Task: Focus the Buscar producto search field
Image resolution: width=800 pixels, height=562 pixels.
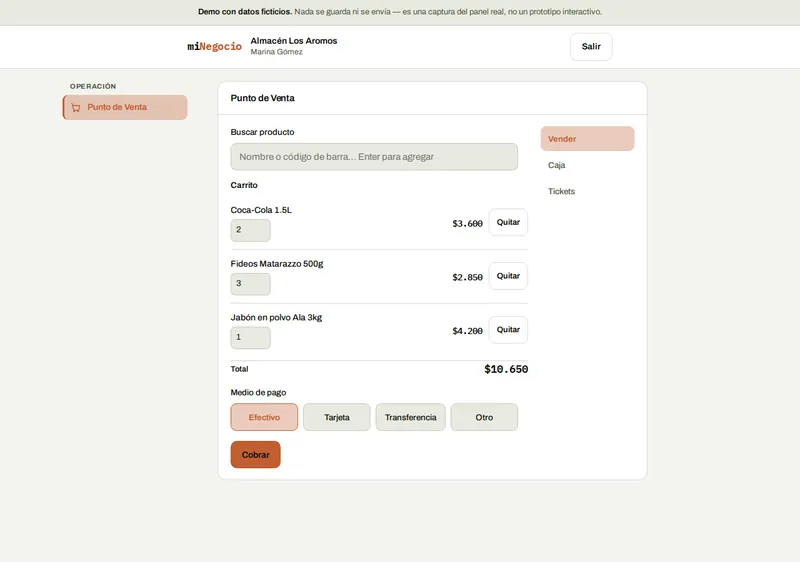Action: pos(374,157)
